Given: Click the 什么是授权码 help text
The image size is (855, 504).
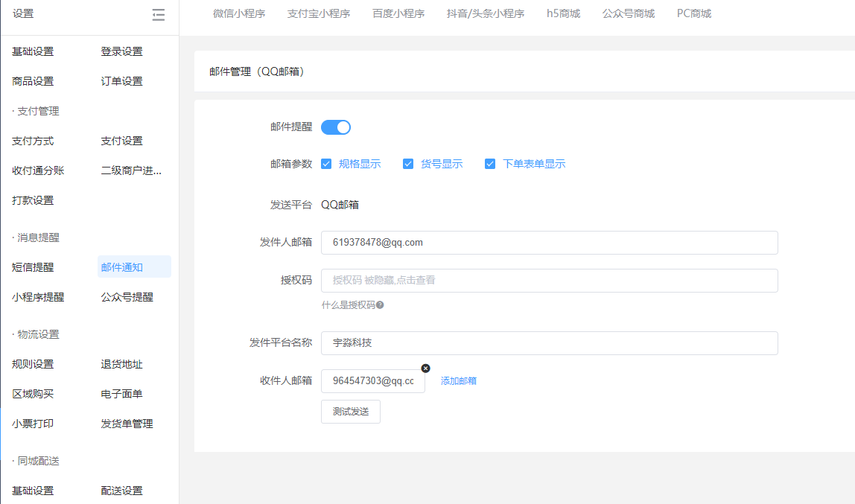Looking at the screenshot, I should tap(348, 305).
